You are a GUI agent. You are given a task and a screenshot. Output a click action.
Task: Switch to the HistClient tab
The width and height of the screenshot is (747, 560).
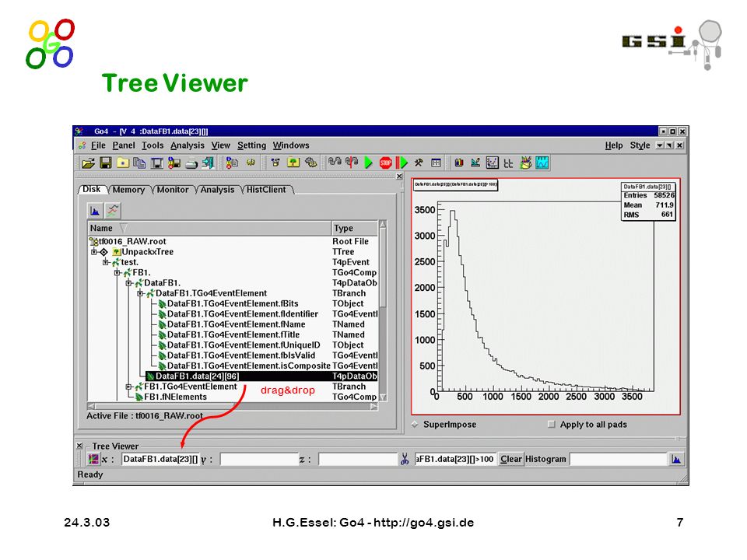click(x=266, y=190)
